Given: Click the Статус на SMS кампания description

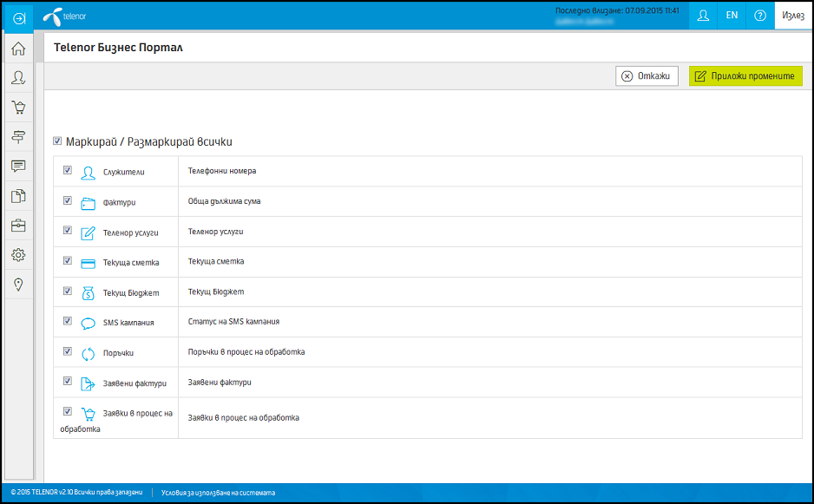Looking at the screenshot, I should coord(233,322).
